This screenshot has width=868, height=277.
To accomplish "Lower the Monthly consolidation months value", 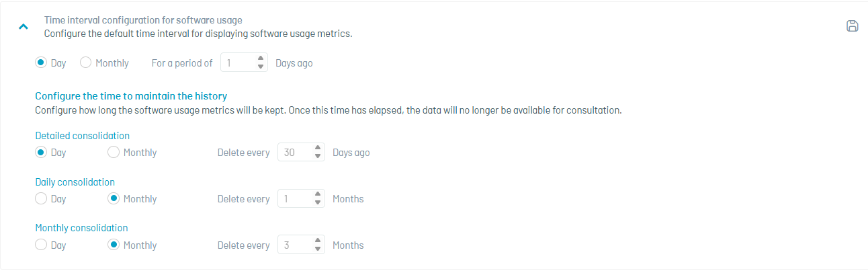I will click(x=318, y=249).
